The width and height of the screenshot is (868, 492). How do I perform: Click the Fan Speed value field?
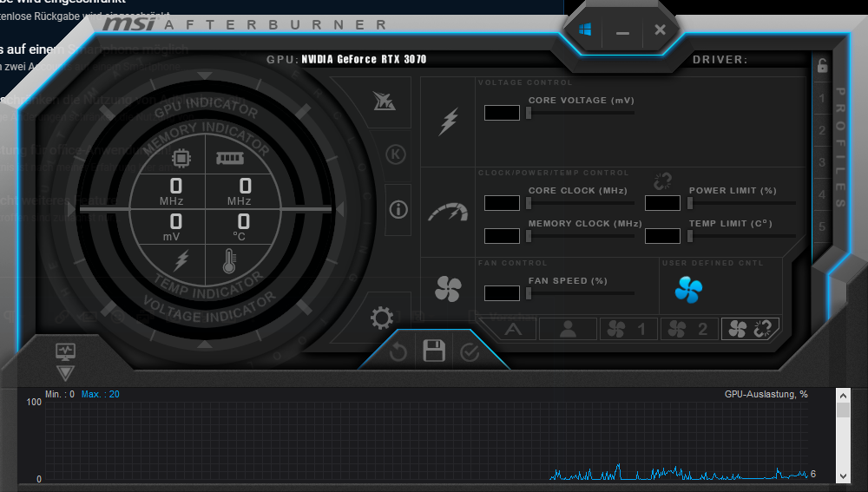click(x=502, y=293)
